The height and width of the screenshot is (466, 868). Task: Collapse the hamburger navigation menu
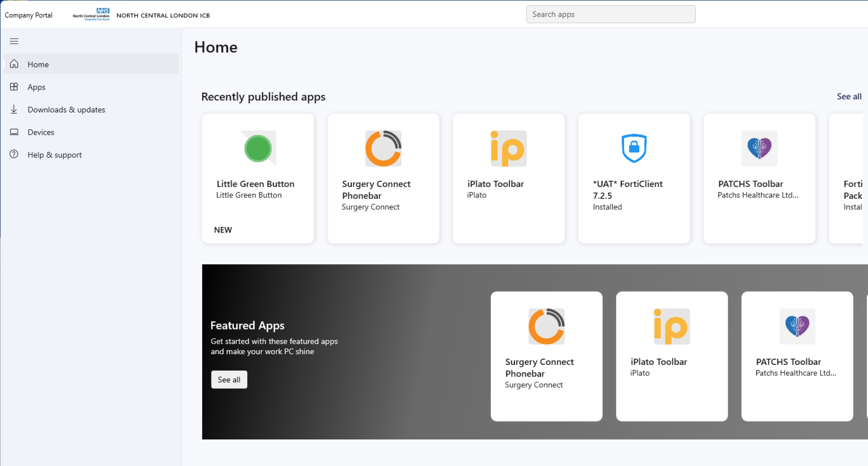[x=14, y=41]
